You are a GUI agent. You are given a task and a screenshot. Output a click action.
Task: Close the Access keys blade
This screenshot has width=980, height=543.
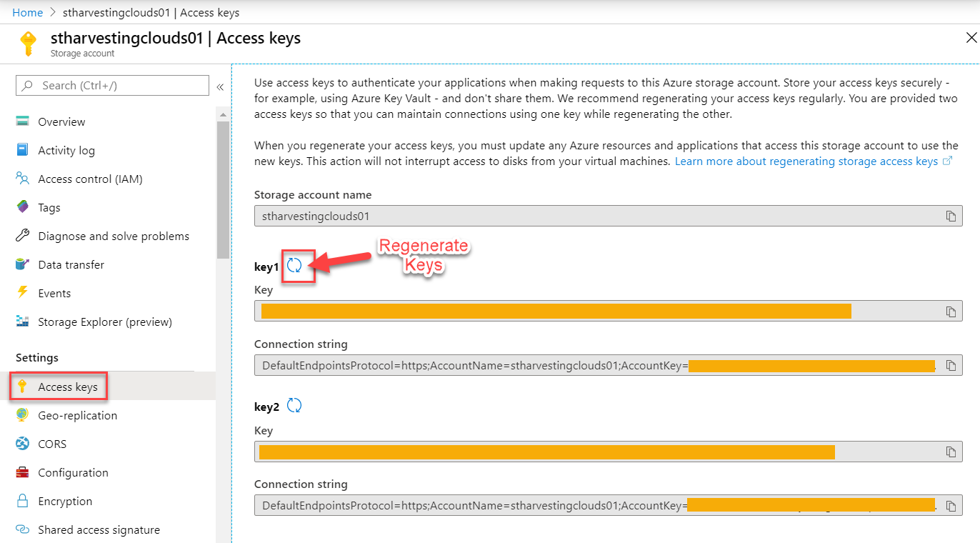(x=971, y=38)
